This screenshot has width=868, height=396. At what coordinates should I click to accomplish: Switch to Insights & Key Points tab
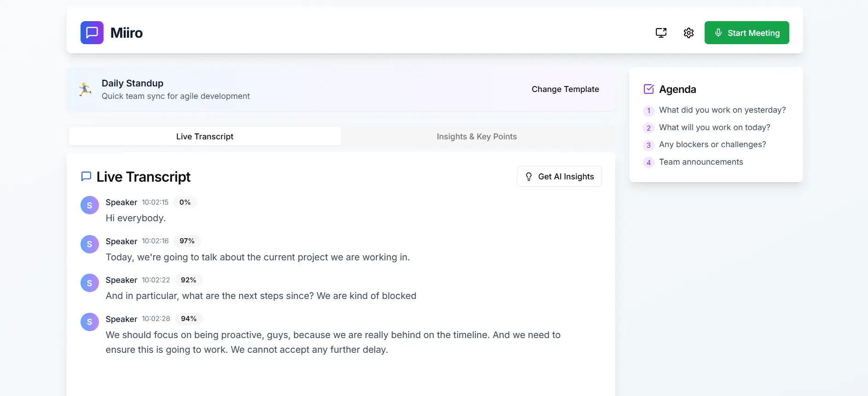[x=476, y=137]
